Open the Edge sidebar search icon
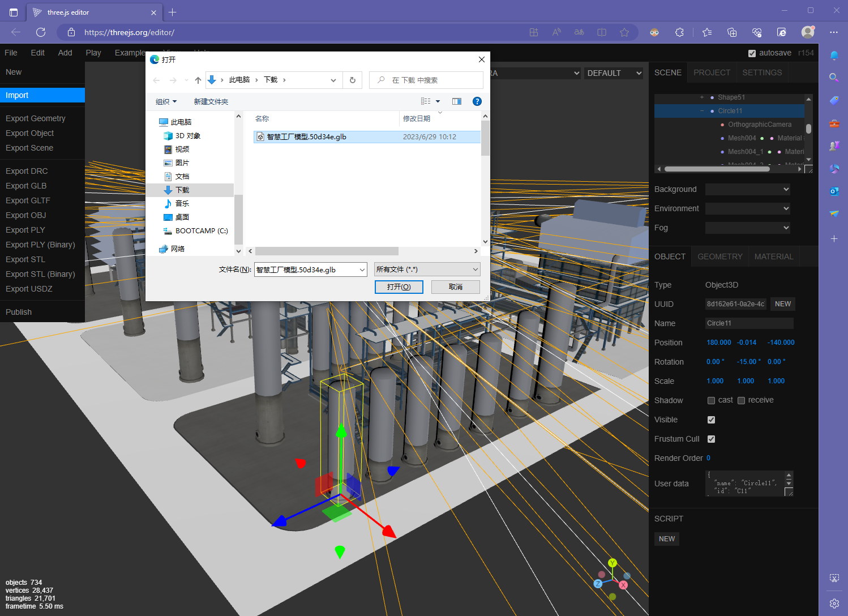Viewport: 848px width, 616px height. [x=834, y=78]
